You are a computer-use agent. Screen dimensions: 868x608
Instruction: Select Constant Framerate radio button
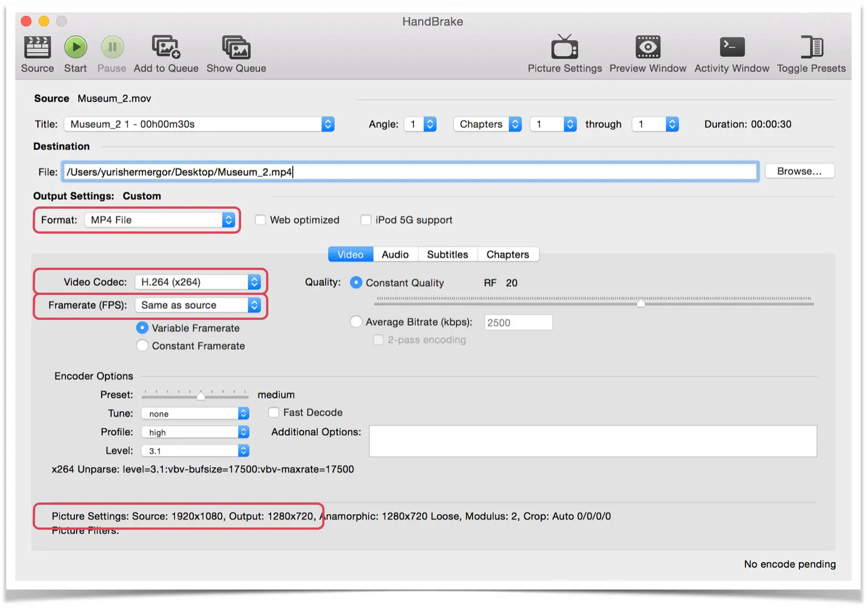tap(142, 345)
